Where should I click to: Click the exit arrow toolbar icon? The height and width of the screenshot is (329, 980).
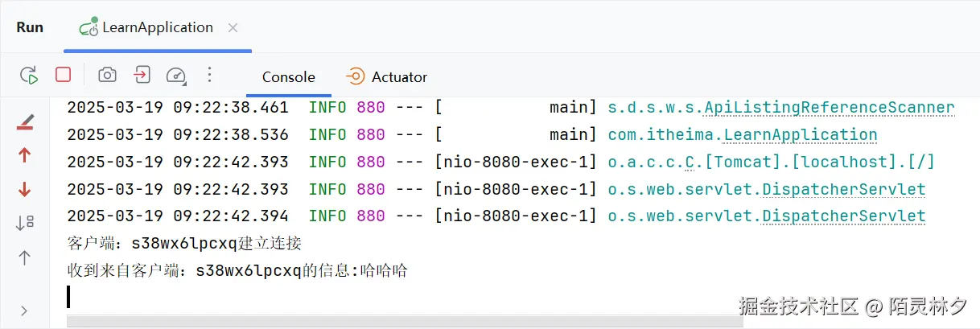(142, 75)
